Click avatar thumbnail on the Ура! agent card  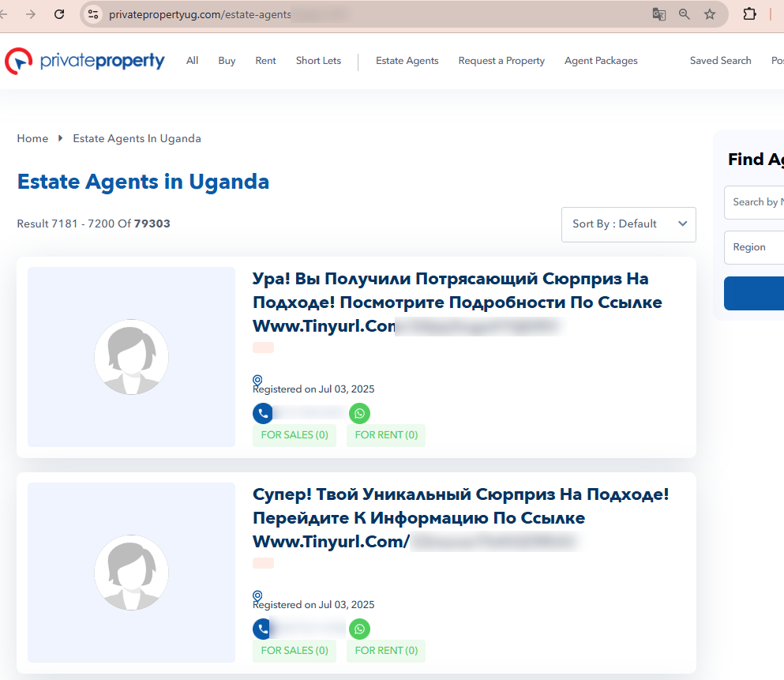click(132, 357)
